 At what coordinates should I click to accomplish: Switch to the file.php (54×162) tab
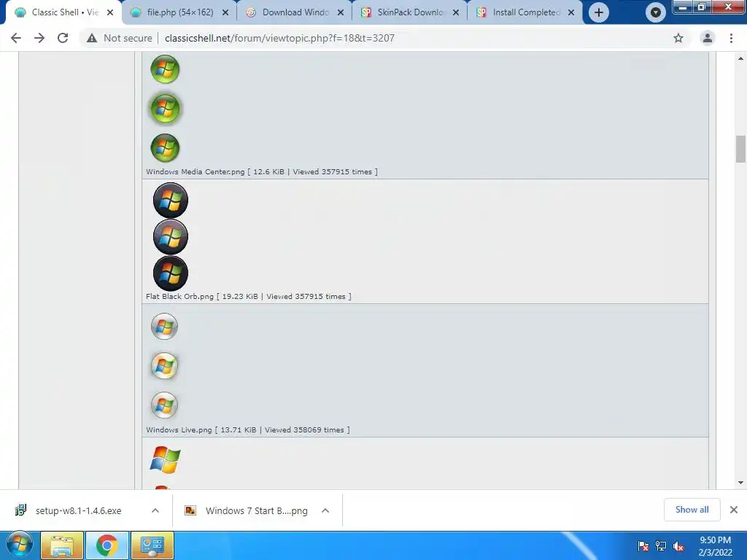pos(180,12)
